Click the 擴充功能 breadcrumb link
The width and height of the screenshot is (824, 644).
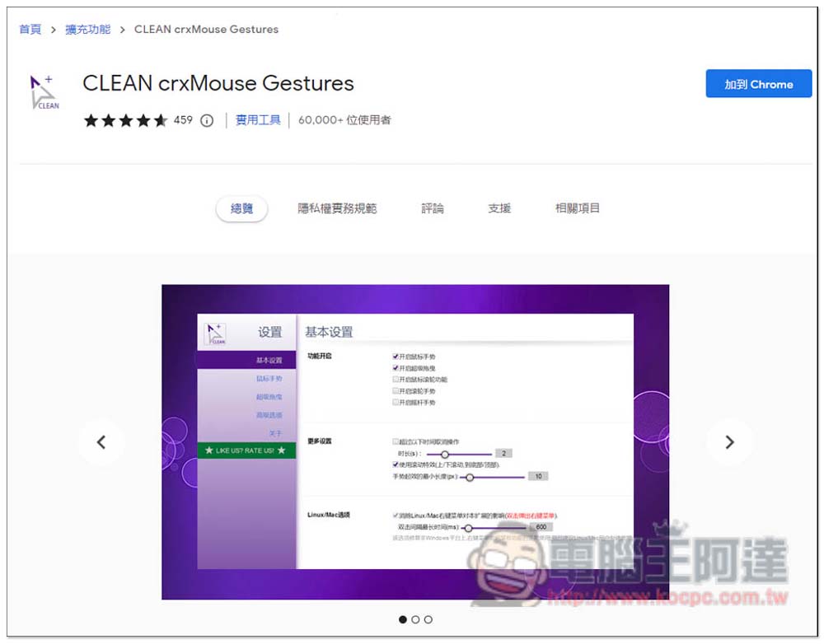coord(87,29)
